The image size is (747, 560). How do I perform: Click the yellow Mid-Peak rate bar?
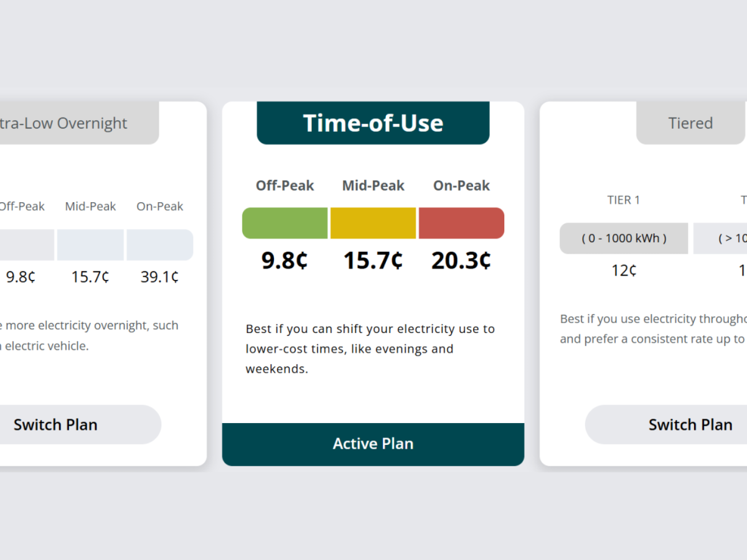pyautogui.click(x=373, y=223)
